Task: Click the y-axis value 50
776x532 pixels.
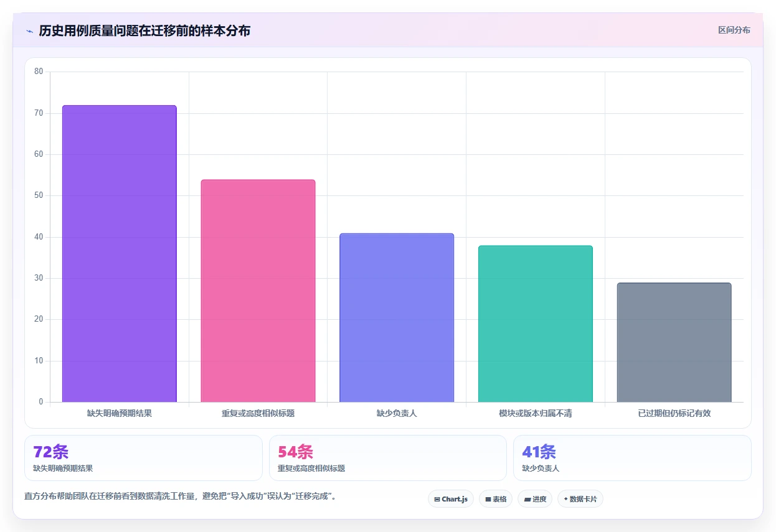Action: tap(39, 195)
